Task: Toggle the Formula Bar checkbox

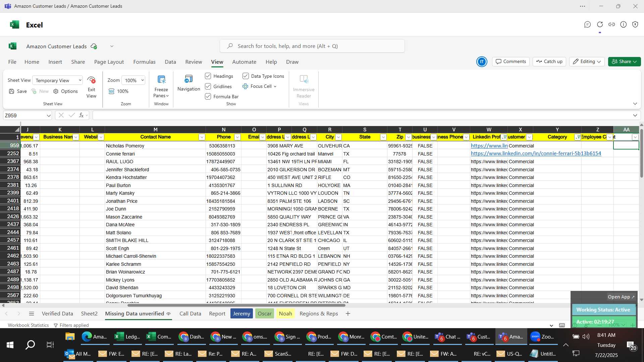Action: tap(208, 97)
